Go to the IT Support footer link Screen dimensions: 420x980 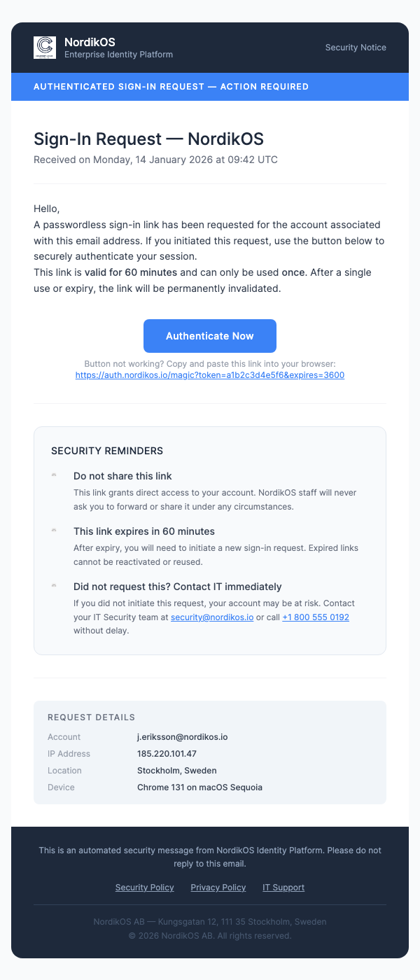(283, 888)
